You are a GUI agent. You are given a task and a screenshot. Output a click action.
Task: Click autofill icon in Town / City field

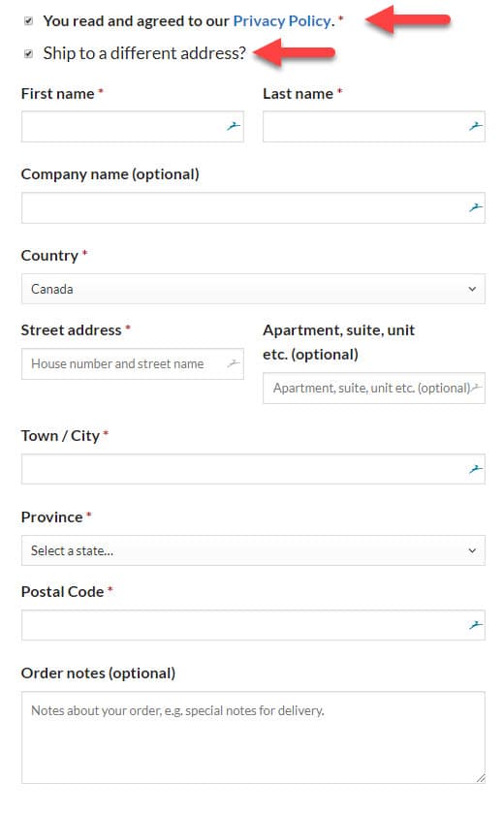[x=476, y=469]
